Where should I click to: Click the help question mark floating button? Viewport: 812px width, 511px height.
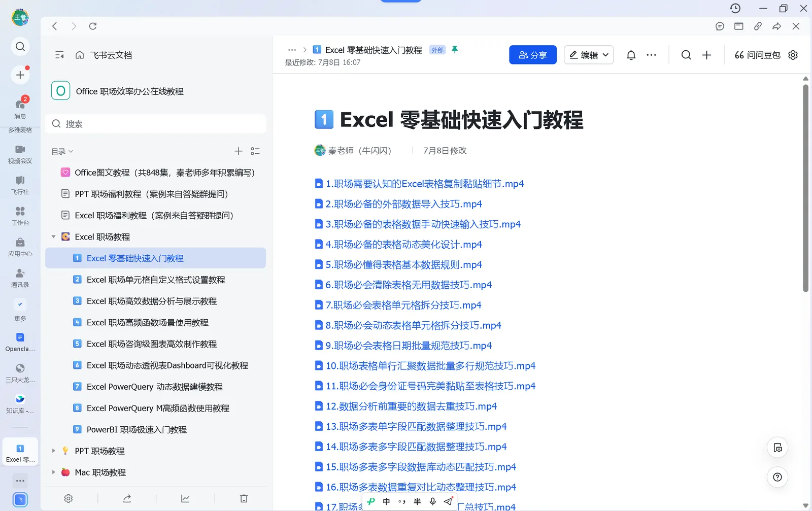coord(777,477)
